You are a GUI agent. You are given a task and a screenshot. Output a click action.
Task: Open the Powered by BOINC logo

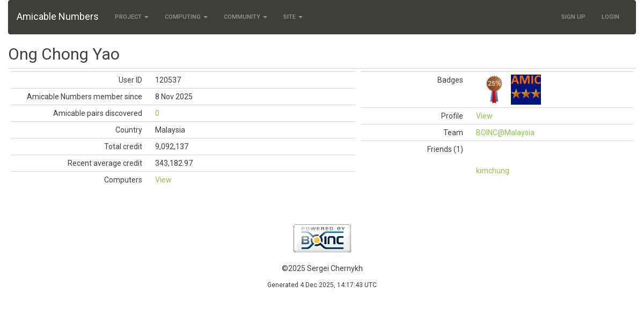pos(322,238)
